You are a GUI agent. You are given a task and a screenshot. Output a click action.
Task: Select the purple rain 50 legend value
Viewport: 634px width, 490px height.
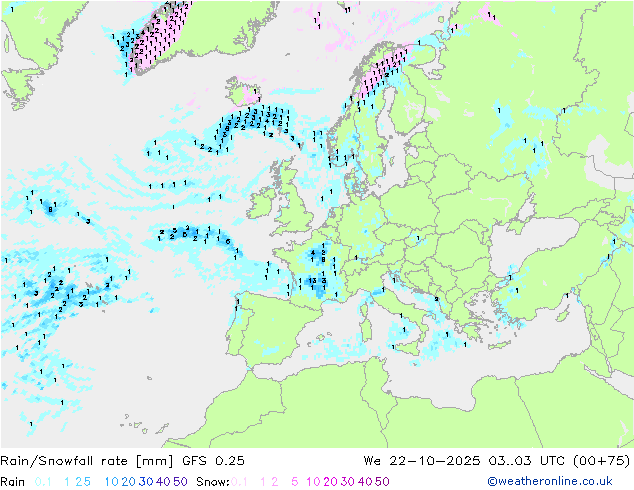[180, 482]
